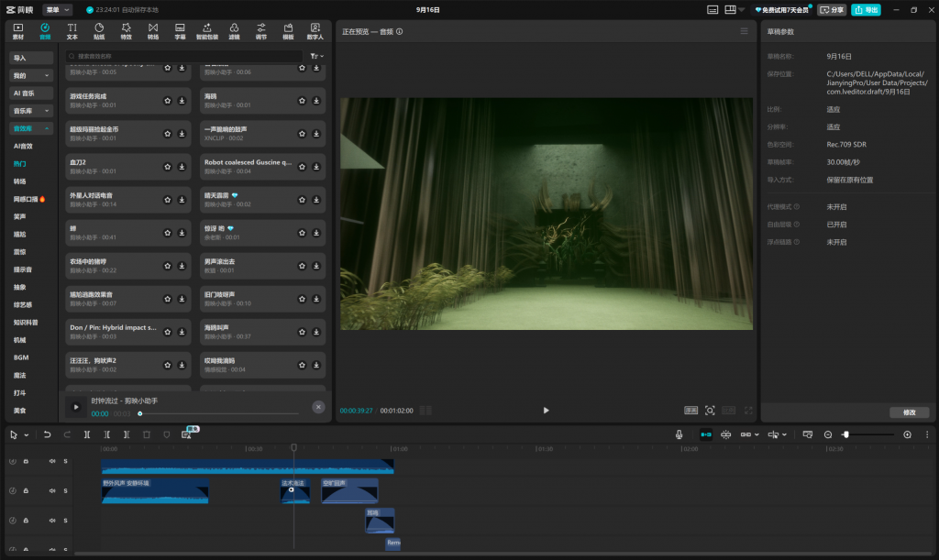This screenshot has width=939, height=560.
Task: Mute the first audio track
Action: (52, 461)
